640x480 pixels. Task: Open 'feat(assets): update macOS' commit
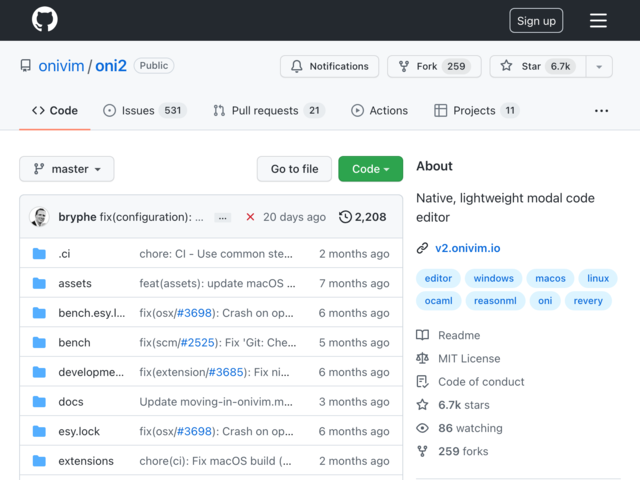coord(217,283)
